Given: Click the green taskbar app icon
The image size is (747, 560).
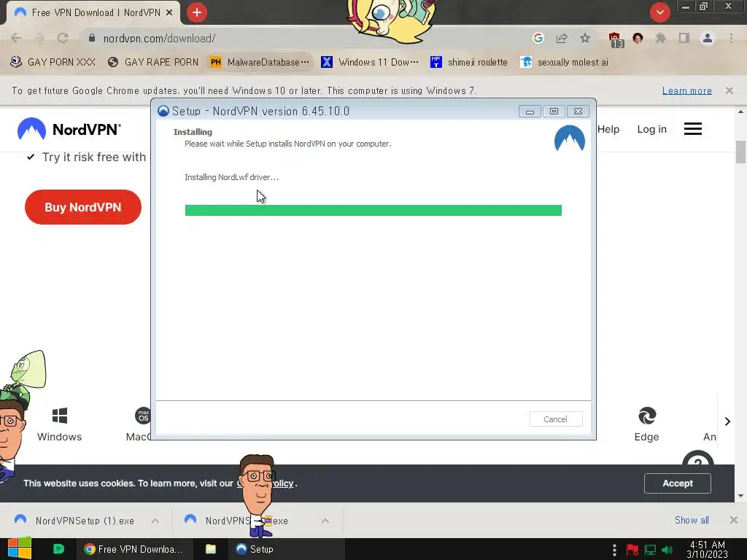Looking at the screenshot, I should 58,549.
